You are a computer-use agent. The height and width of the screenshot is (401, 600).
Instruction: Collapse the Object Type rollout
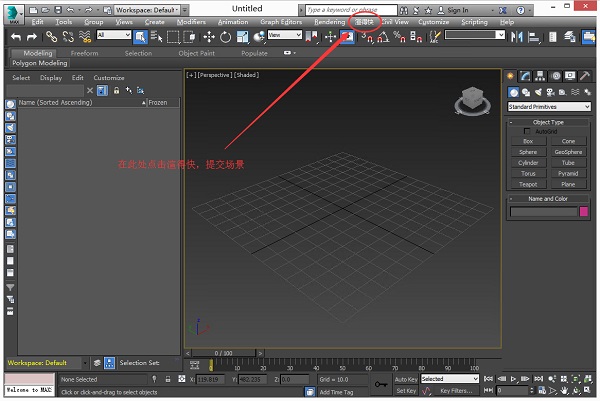pyautogui.click(x=548, y=122)
